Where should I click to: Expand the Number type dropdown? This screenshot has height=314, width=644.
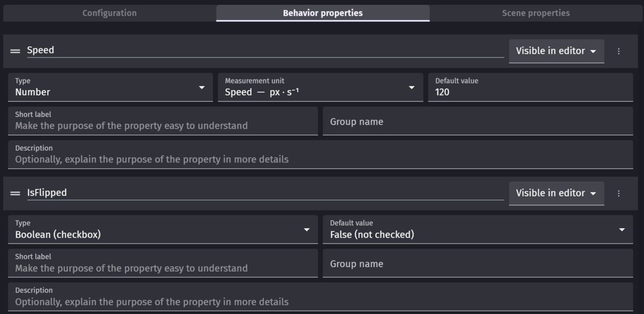coord(111,87)
